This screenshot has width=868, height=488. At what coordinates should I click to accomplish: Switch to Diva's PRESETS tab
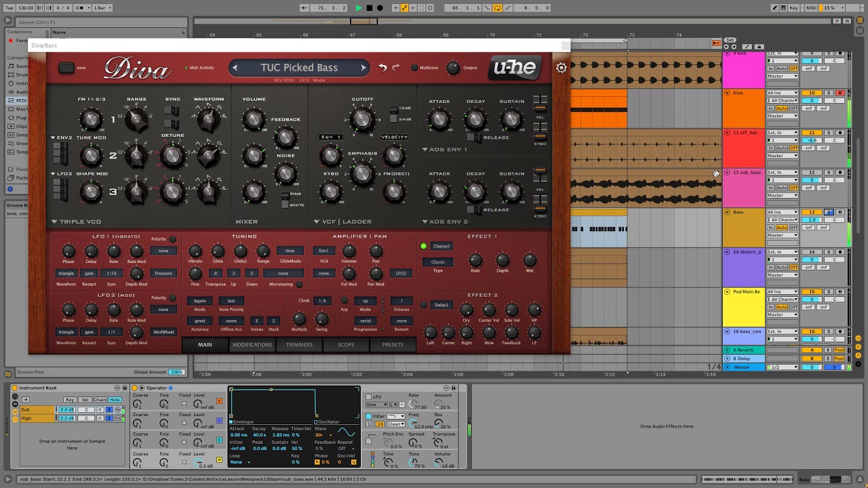point(393,344)
